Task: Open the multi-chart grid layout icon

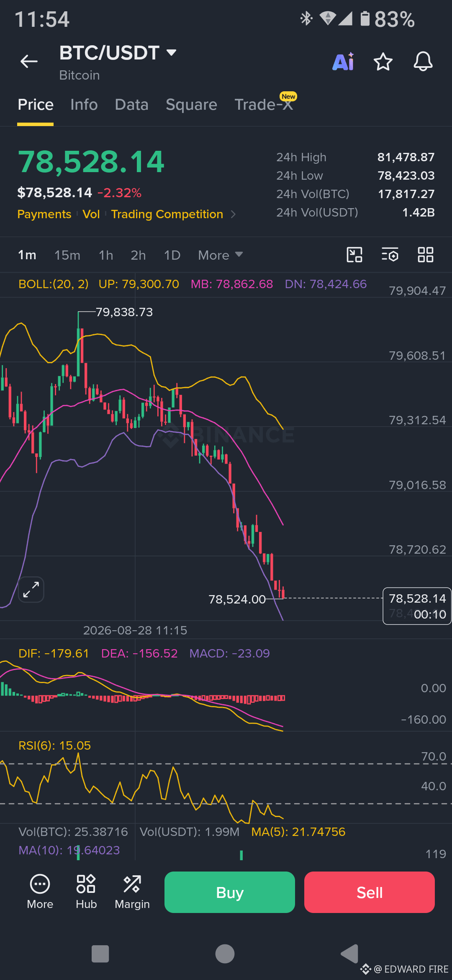Action: tap(426, 255)
